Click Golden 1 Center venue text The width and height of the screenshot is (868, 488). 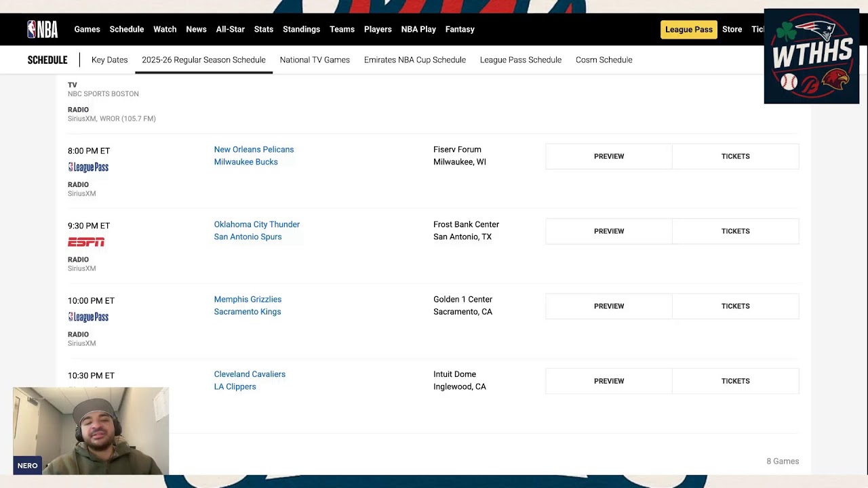click(x=462, y=300)
